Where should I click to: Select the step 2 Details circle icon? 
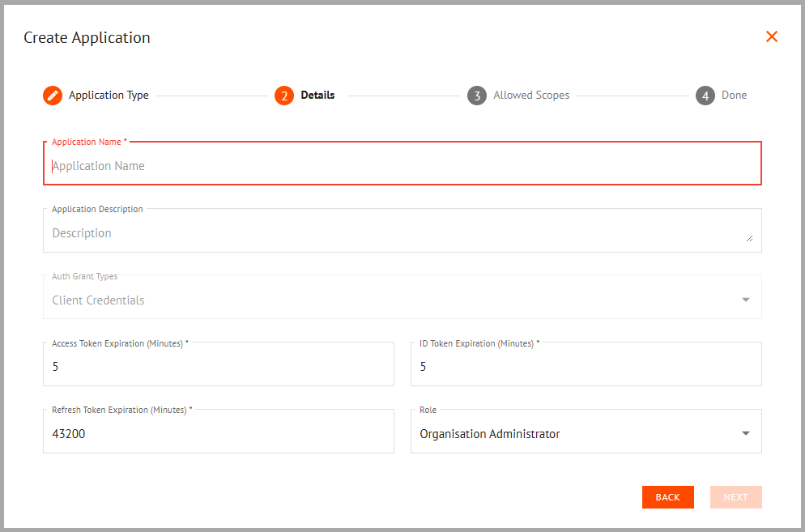click(285, 95)
